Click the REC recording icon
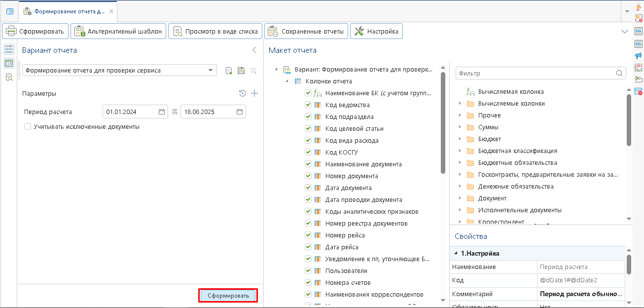The height and width of the screenshot is (308, 644). [639, 67]
